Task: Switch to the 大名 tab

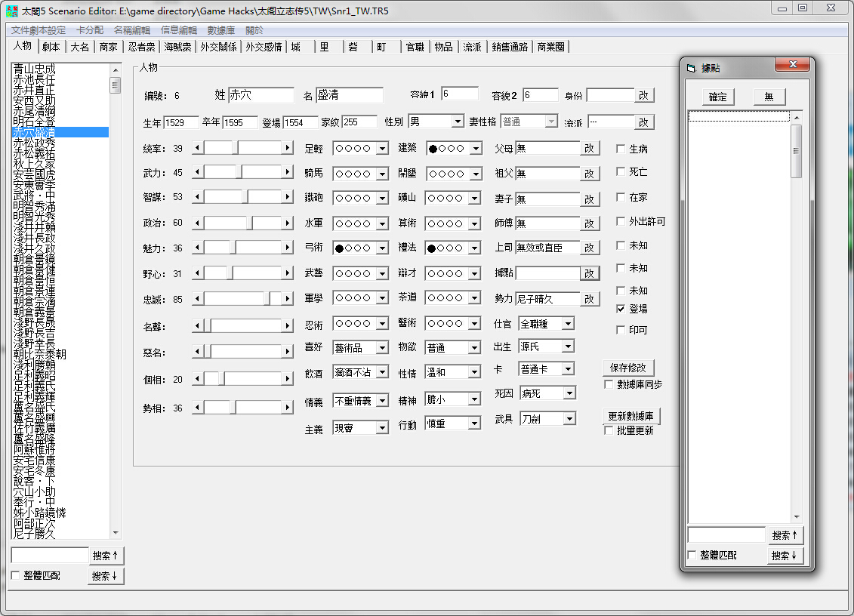Action: coord(79,47)
